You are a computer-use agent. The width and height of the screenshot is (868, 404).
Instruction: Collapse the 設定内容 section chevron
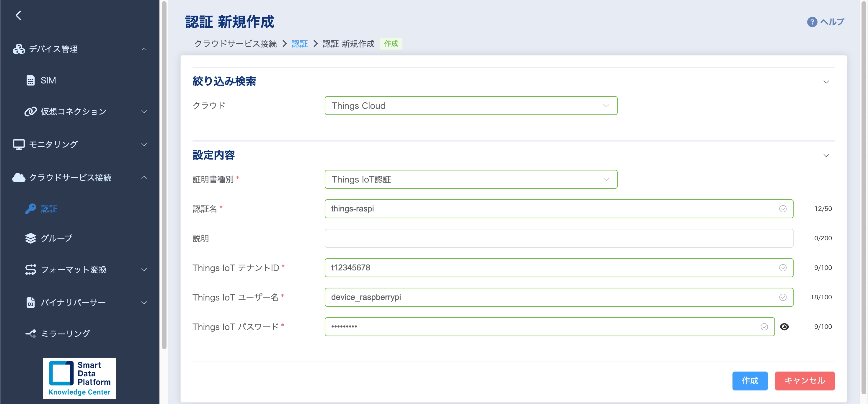[x=826, y=155]
